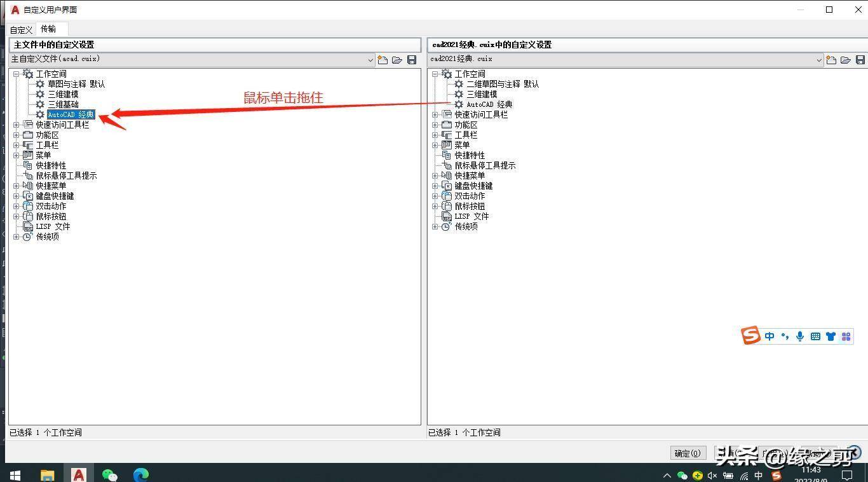Select 鼠标悬停工具提示 in left tree

pos(66,176)
